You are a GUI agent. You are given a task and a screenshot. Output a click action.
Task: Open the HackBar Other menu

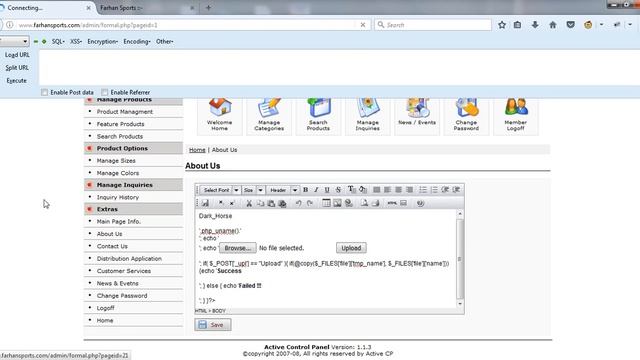(164, 41)
